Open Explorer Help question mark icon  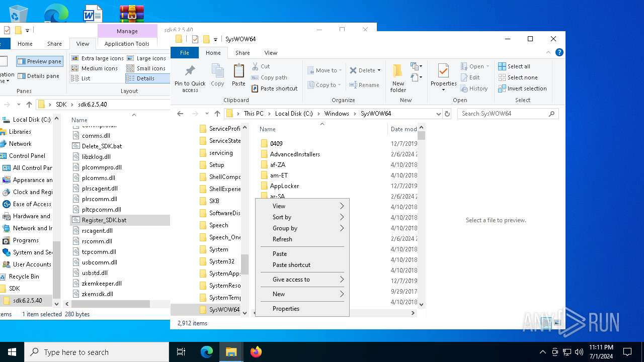click(559, 52)
